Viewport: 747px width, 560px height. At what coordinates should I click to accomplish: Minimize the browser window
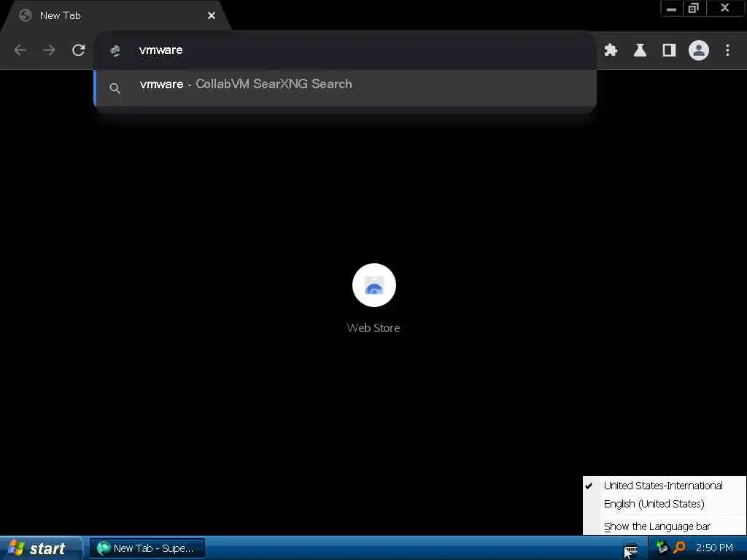point(672,9)
